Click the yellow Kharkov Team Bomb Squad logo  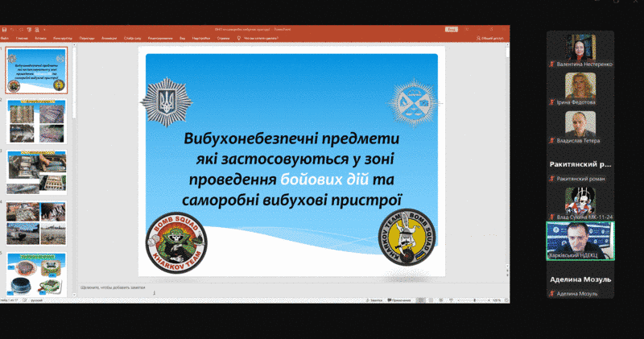(x=407, y=237)
